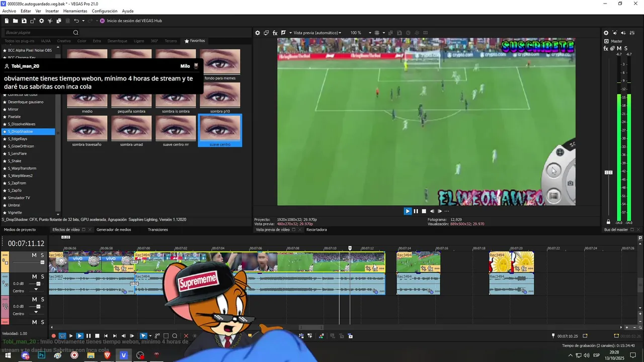This screenshot has height=362, width=644.
Task: Undo the last action
Action: tap(76, 21)
